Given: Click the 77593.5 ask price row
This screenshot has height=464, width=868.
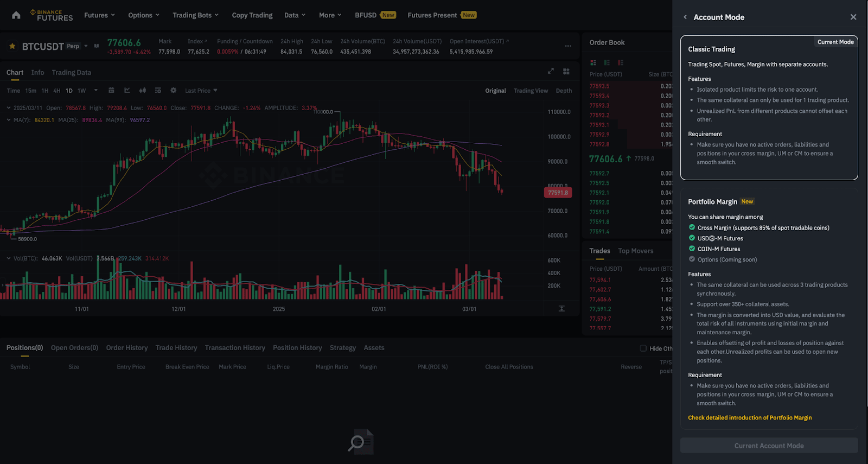Looking at the screenshot, I should 631,86.
